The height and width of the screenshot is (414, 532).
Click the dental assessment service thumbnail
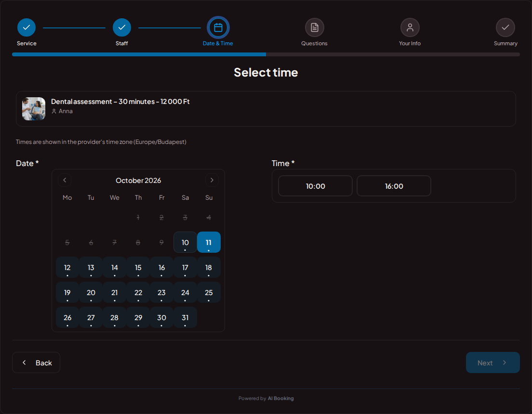click(x=34, y=109)
